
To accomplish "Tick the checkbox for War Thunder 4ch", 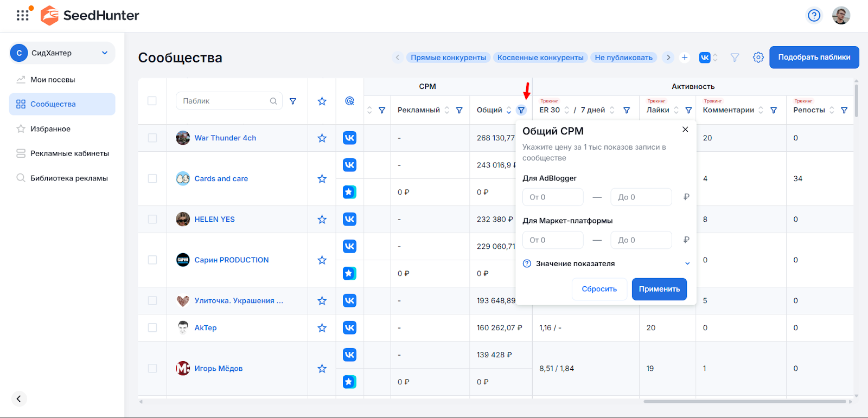I will [152, 138].
